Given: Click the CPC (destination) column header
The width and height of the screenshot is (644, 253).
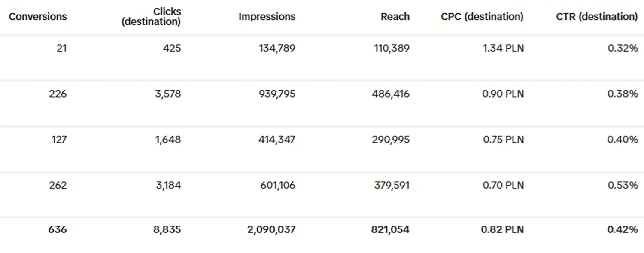Looking at the screenshot, I should (x=482, y=17).
